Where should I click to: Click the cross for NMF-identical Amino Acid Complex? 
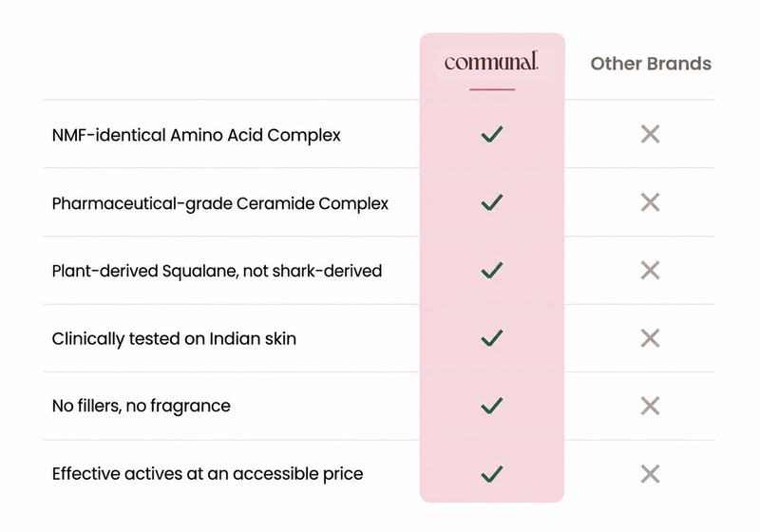coord(650,134)
